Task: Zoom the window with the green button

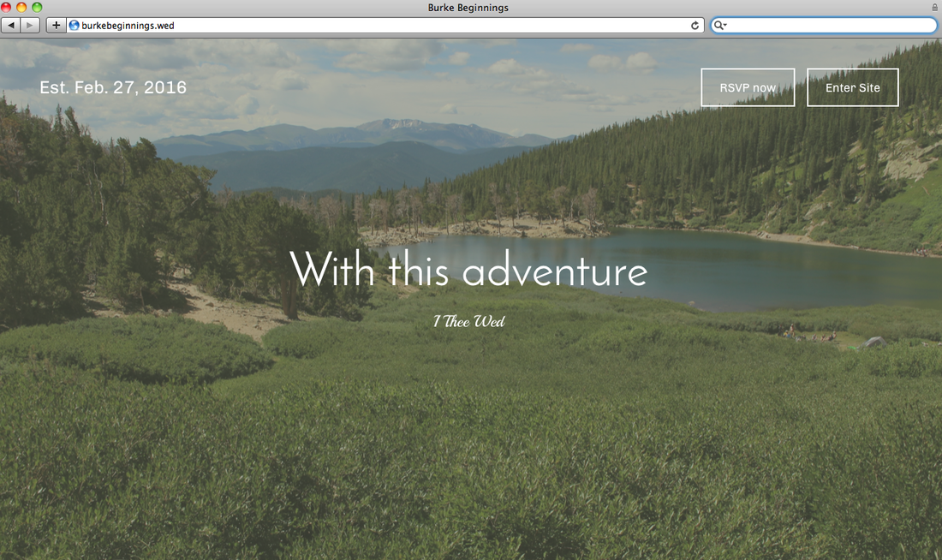Action: coord(37,7)
